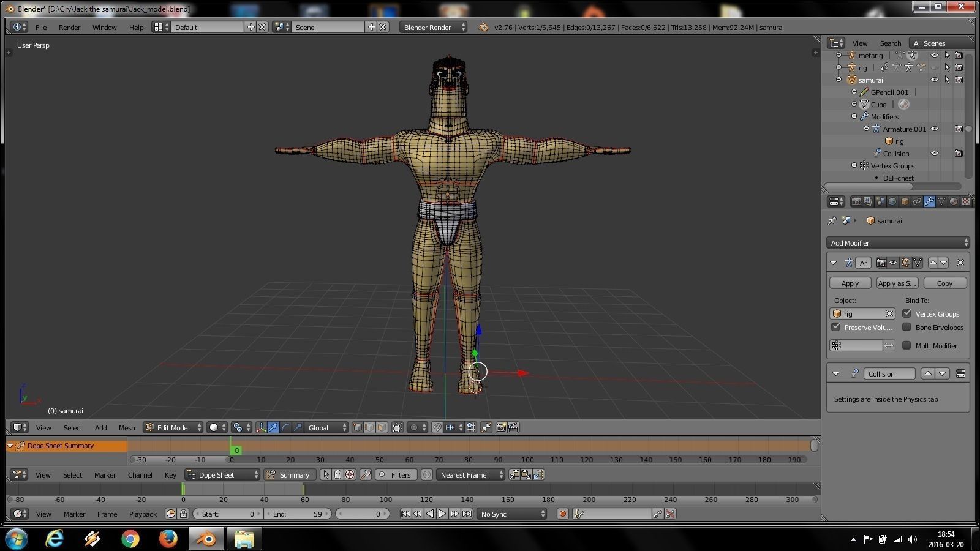The height and width of the screenshot is (551, 980).
Task: Open the No Sync playback dropdown
Action: pos(511,514)
